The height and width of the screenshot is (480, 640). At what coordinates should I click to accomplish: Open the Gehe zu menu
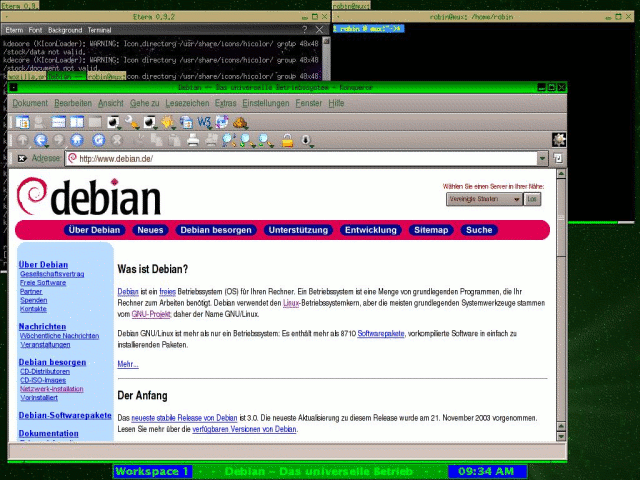click(144, 103)
